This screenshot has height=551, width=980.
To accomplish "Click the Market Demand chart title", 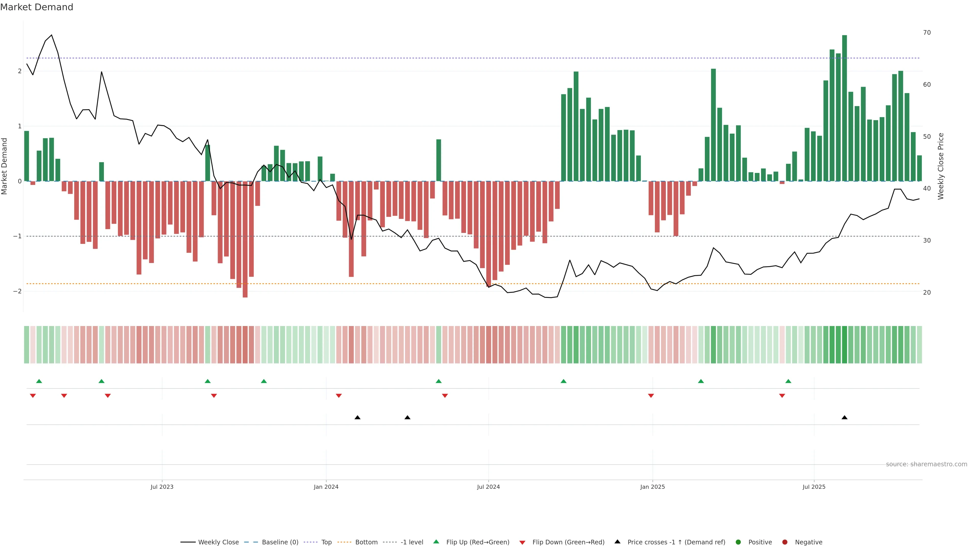I will [36, 7].
